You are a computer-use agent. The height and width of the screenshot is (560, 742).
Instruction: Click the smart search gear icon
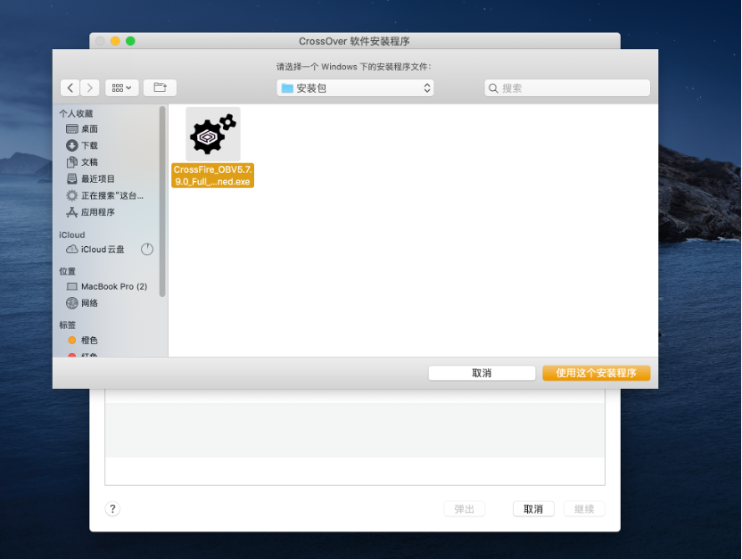pos(72,195)
